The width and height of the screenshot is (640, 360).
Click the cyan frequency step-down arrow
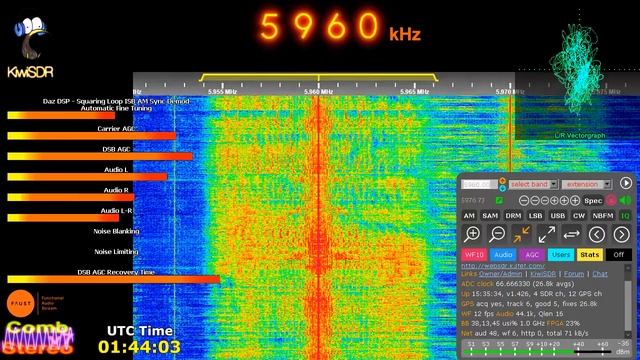(502, 188)
